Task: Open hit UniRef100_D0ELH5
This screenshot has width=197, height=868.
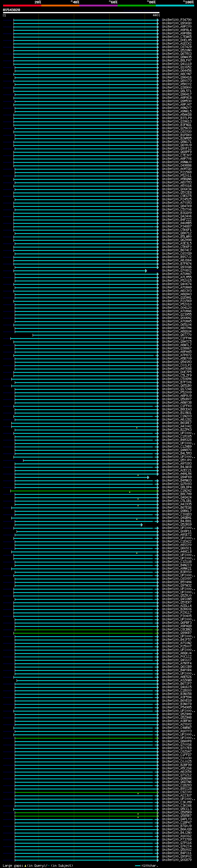Action: [x=177, y=40]
